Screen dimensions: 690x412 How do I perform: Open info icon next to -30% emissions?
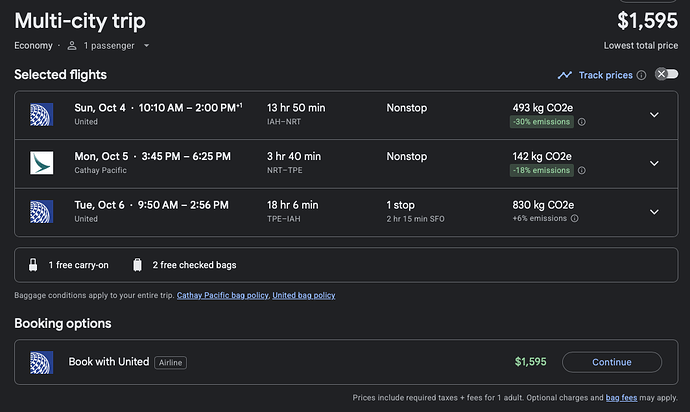[x=582, y=122]
